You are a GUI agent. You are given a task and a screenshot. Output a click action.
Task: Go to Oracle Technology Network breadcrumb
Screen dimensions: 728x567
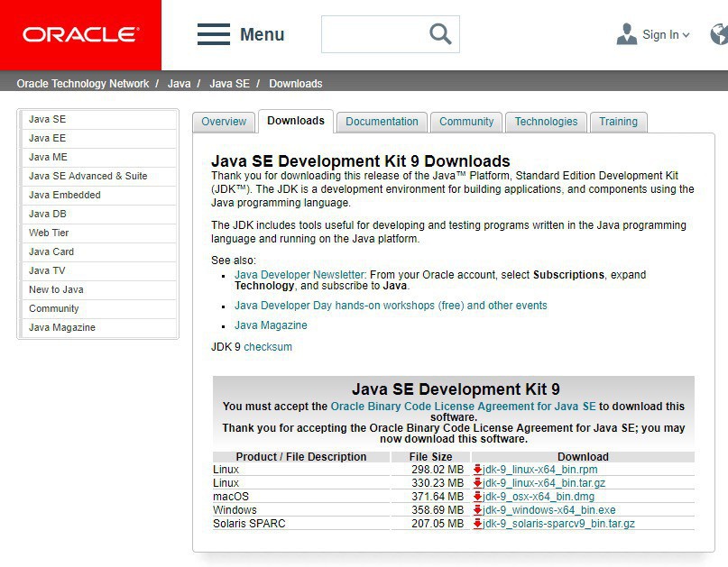pos(83,84)
